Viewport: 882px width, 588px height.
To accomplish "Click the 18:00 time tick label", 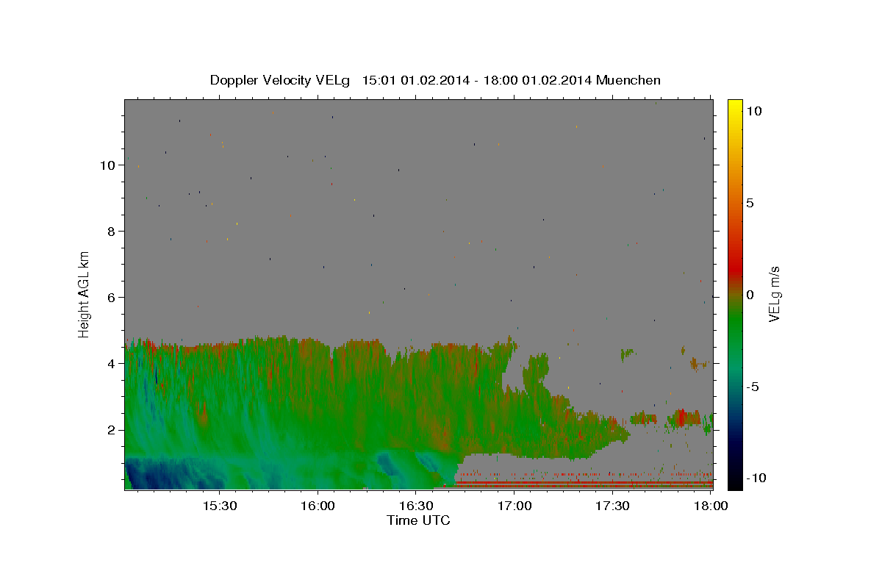I will click(x=710, y=506).
